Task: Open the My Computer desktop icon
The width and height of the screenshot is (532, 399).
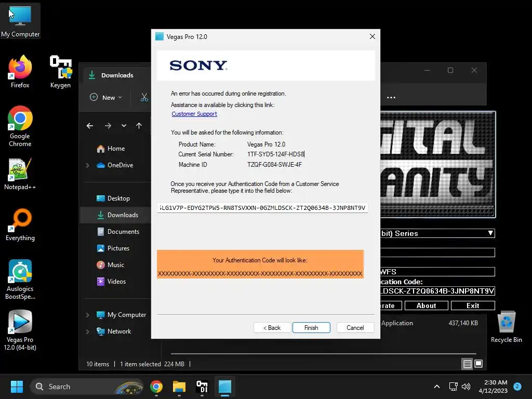Action: 20,21
